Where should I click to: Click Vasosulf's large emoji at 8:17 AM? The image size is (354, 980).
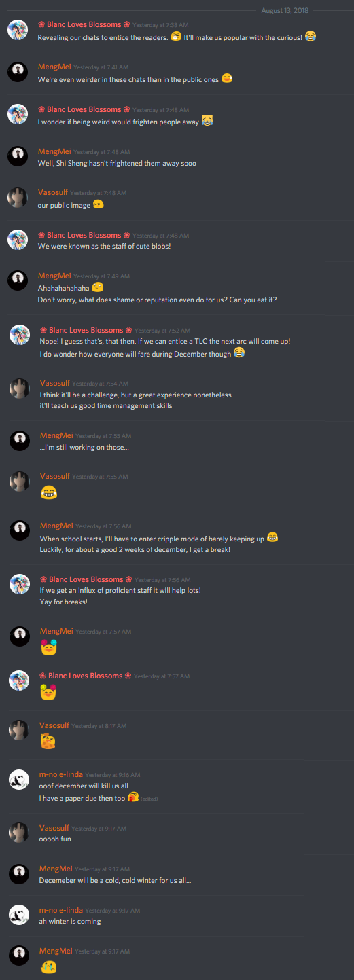(x=48, y=742)
